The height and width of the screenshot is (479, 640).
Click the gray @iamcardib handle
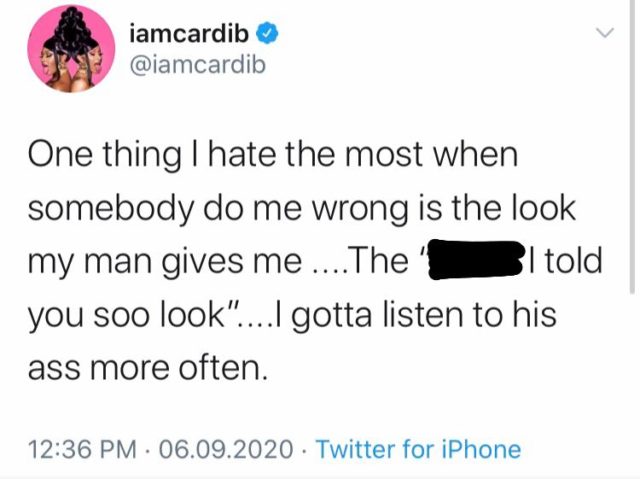[x=198, y=65]
